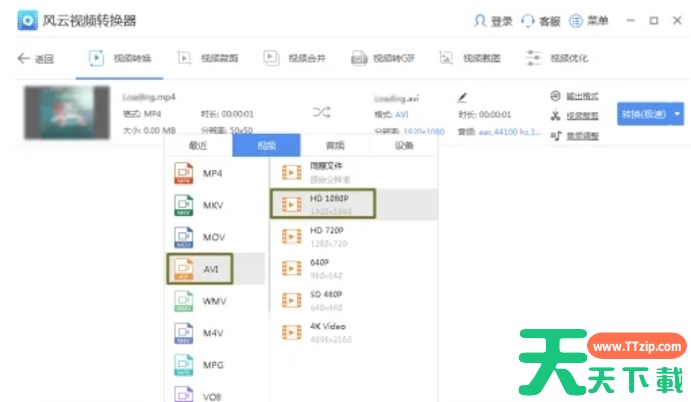Select the 最近 format tab
Screen dimensions: 691x402
pyautogui.click(x=198, y=145)
